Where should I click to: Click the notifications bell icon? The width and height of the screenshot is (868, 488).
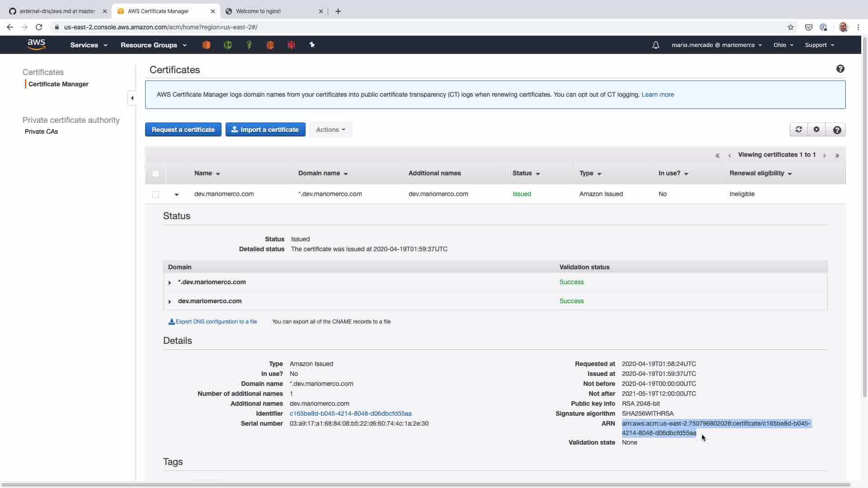[656, 45]
